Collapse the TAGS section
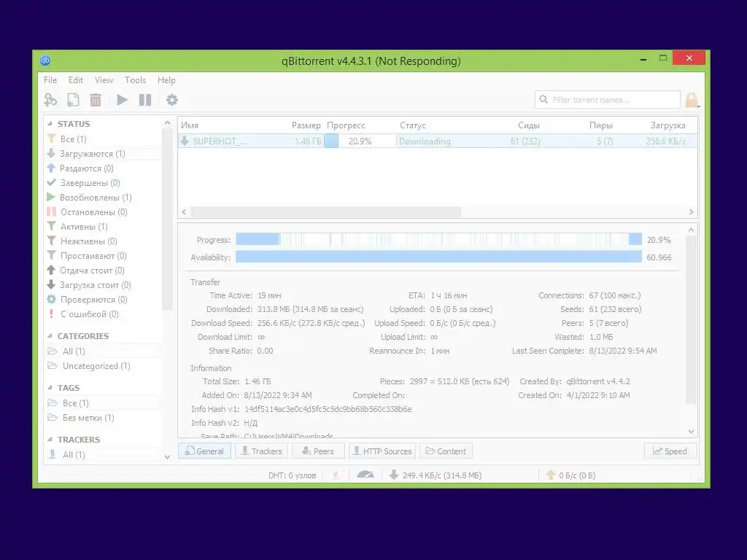747x560 pixels. click(50, 388)
